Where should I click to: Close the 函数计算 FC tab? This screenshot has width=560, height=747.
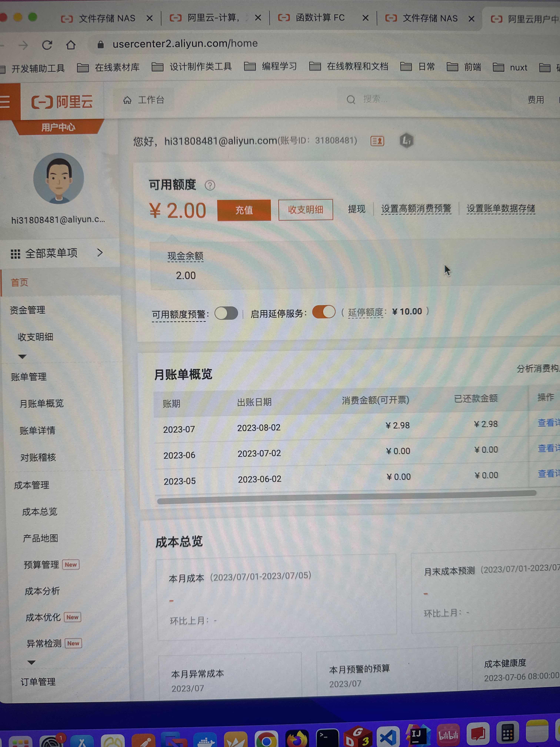coord(365,18)
